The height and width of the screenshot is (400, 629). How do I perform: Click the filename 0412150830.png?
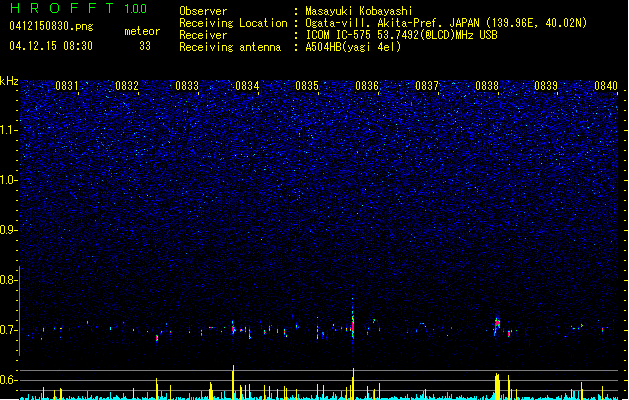click(51, 26)
